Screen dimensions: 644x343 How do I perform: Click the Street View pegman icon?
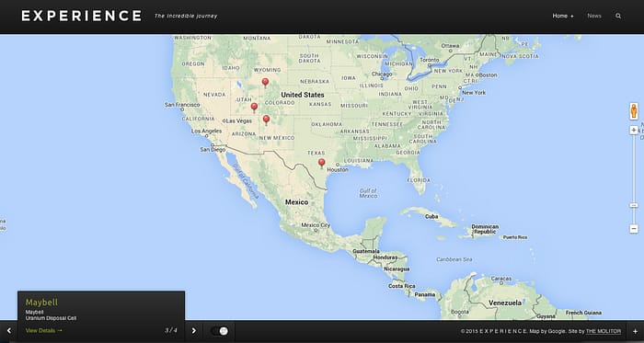coord(634,111)
